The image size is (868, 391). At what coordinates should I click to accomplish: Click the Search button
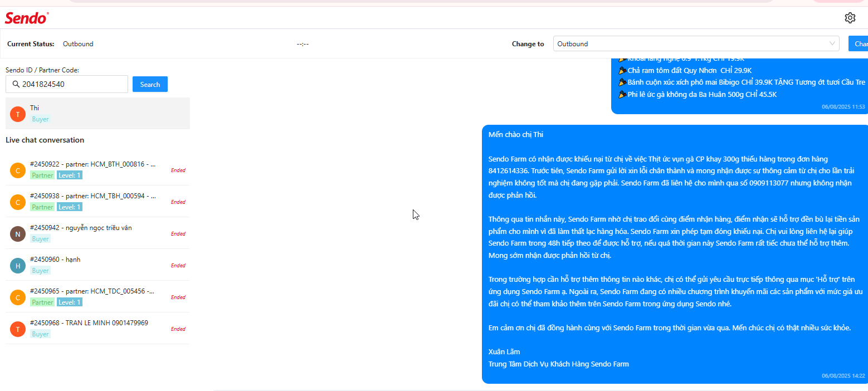150,84
